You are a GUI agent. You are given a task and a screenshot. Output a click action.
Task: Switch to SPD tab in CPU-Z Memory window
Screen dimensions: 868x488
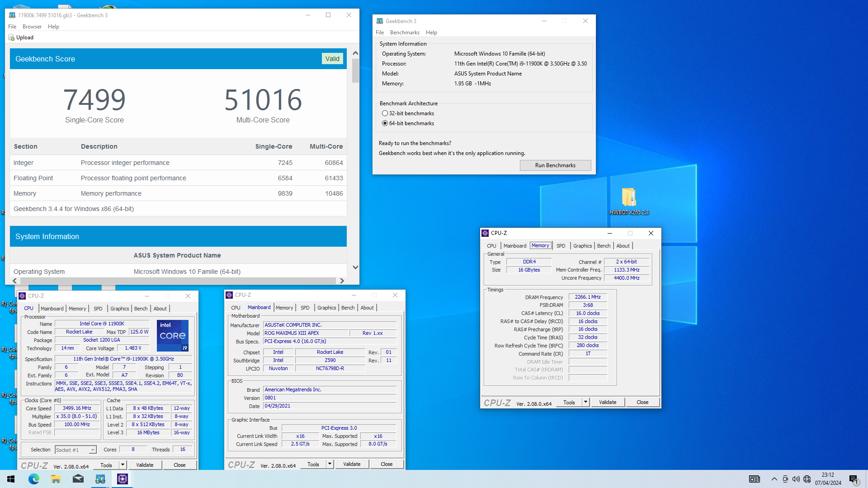click(561, 246)
